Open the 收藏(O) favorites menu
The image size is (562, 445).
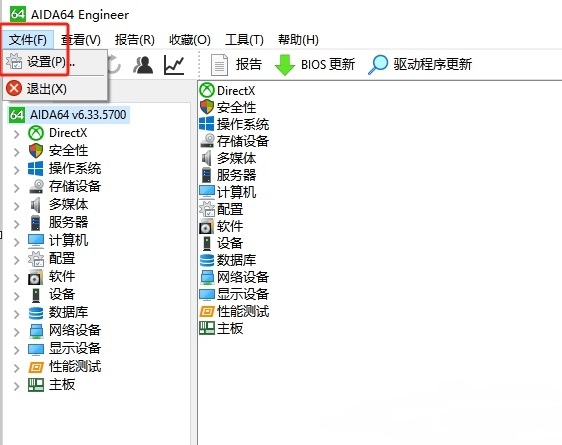[x=190, y=39]
